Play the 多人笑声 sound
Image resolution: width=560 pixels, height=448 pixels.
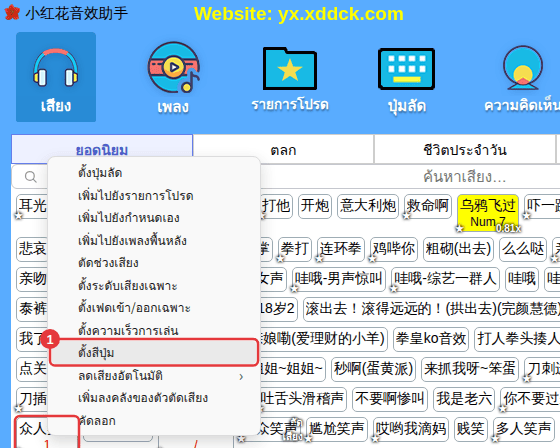tap(523, 429)
